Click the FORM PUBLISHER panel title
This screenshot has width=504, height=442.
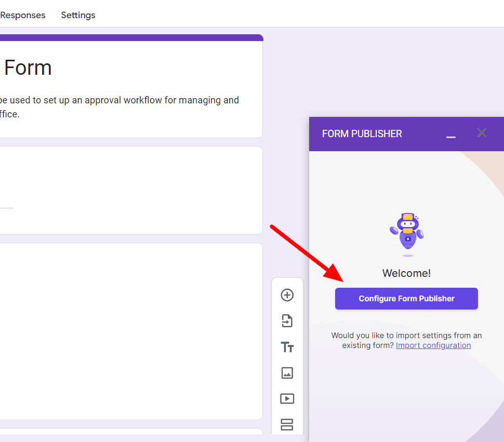click(362, 133)
